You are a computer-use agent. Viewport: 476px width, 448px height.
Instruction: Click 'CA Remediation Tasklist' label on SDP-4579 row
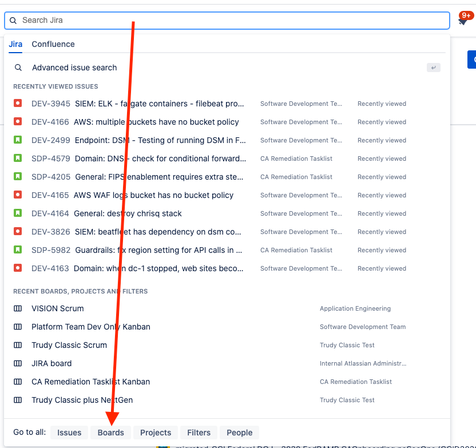click(296, 158)
